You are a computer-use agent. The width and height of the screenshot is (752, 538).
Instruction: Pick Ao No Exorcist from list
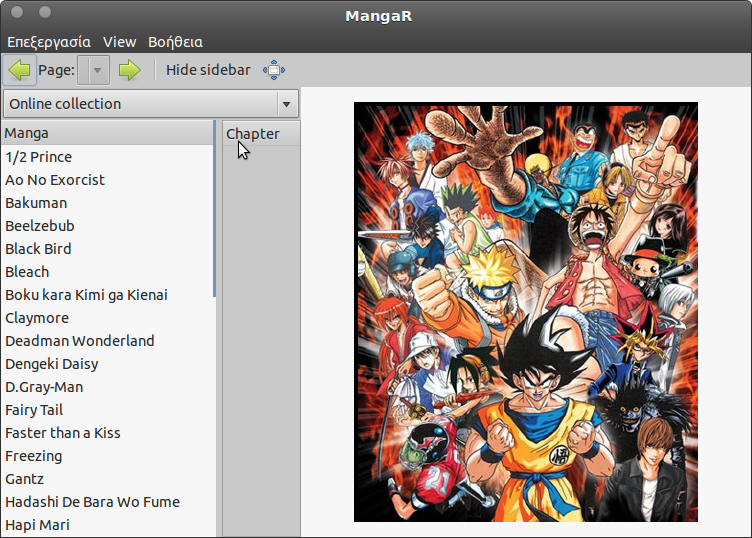(55, 180)
